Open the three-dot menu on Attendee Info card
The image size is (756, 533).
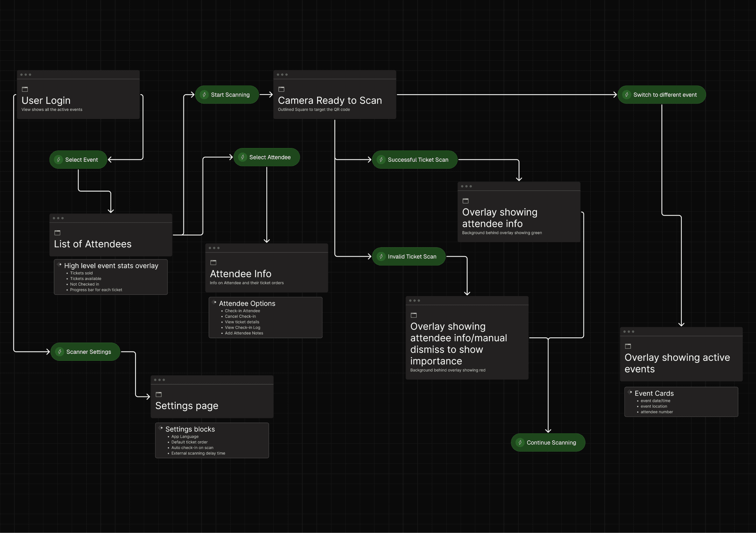pyautogui.click(x=213, y=247)
